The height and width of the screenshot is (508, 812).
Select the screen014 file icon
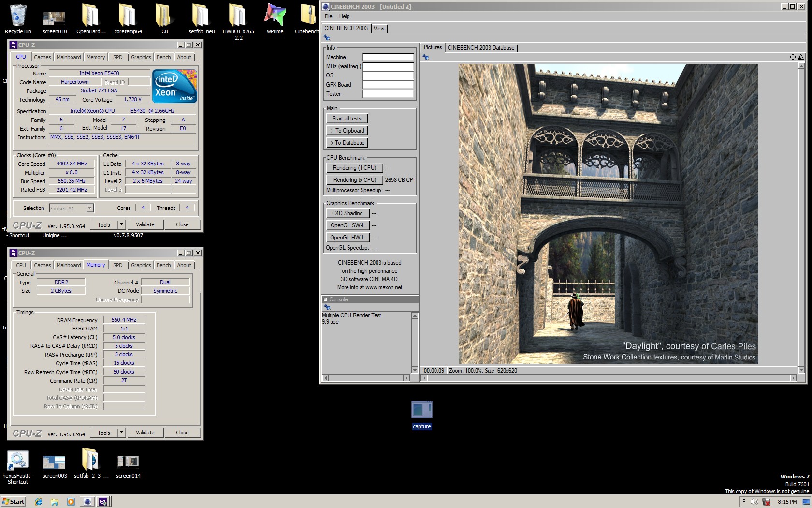point(128,466)
